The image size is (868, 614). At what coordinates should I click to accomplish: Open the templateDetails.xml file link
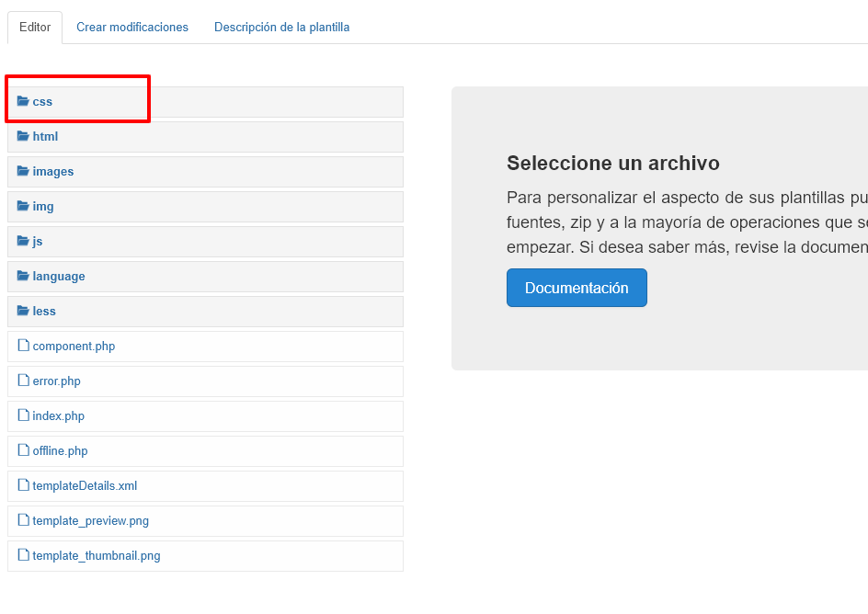coord(85,485)
